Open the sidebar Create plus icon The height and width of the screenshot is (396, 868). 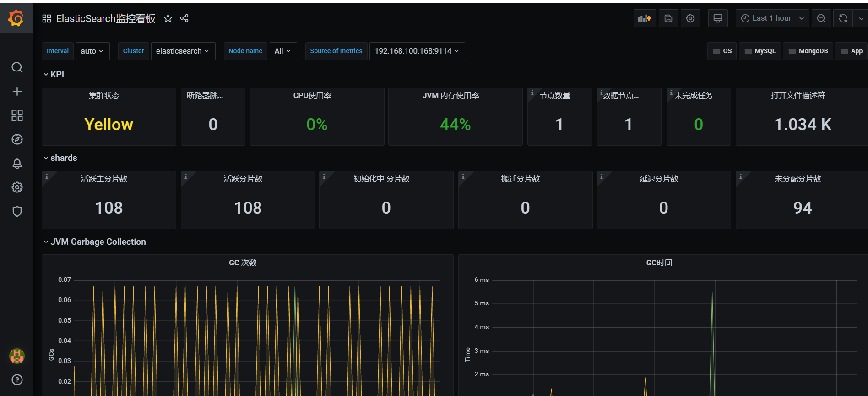pos(17,92)
